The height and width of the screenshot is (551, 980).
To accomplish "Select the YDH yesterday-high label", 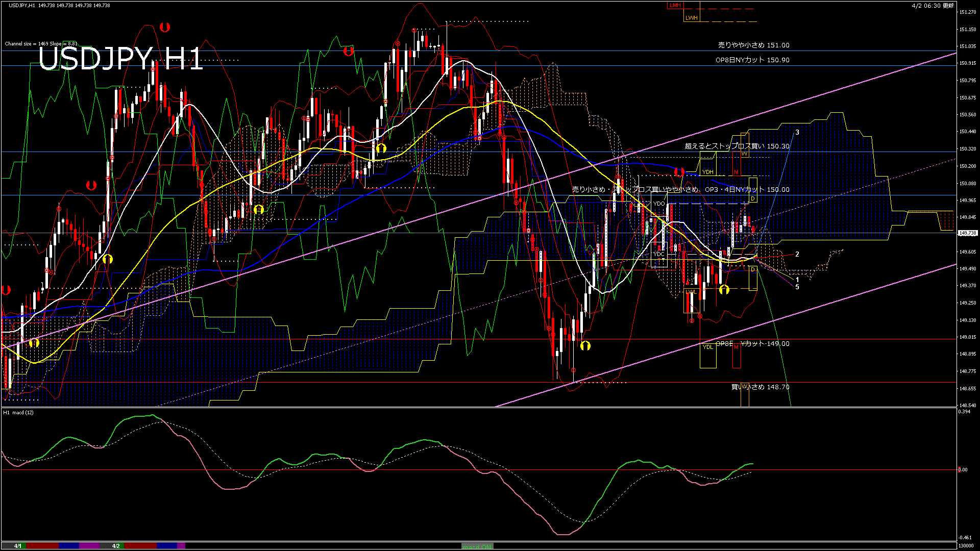I will 707,172.
